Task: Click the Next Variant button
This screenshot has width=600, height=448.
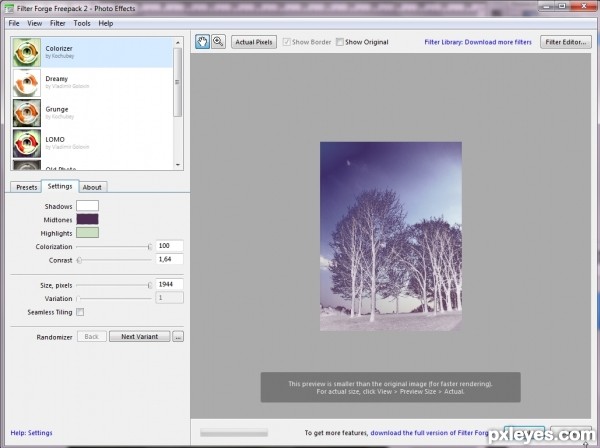Action: tap(140, 337)
